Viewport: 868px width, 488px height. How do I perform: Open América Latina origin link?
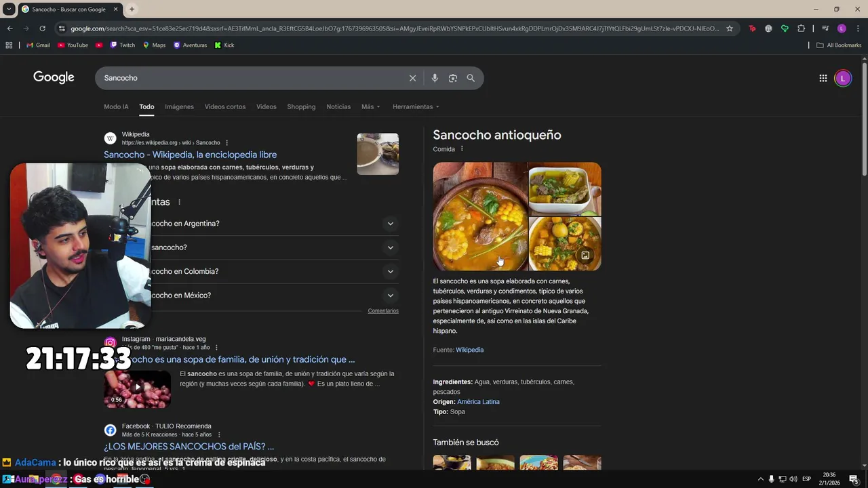(x=478, y=401)
